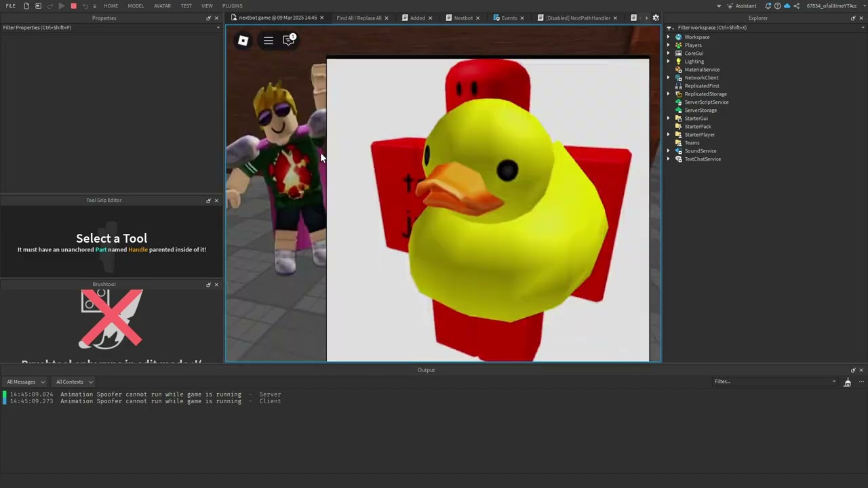Click the New file icon in top toolbar
Screen dimensions: 868x488
coord(26,6)
